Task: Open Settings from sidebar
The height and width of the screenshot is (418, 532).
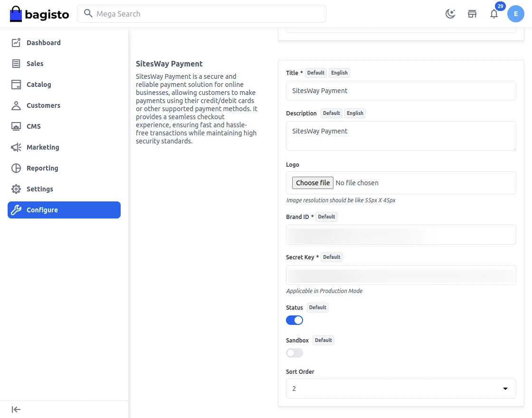Action: point(39,189)
